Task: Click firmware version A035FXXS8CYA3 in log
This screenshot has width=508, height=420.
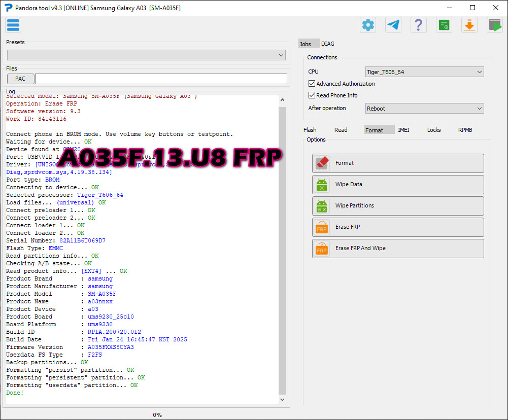Action: (x=111, y=347)
